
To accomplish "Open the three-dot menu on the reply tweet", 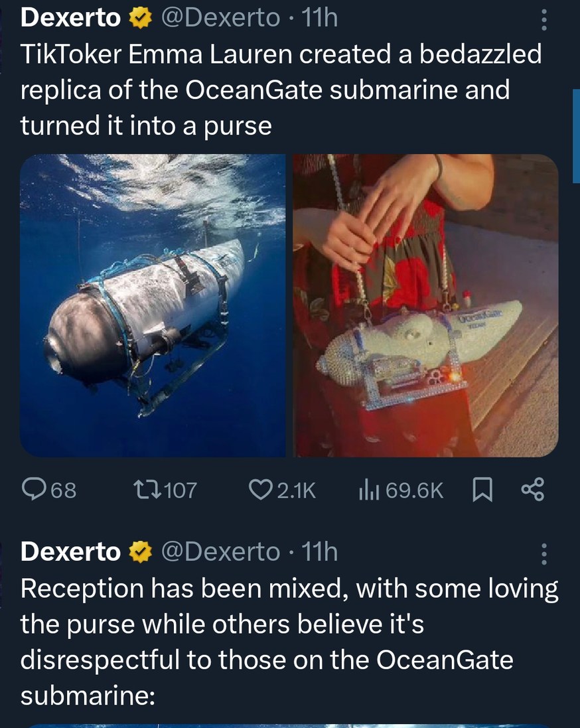I will 544,553.
